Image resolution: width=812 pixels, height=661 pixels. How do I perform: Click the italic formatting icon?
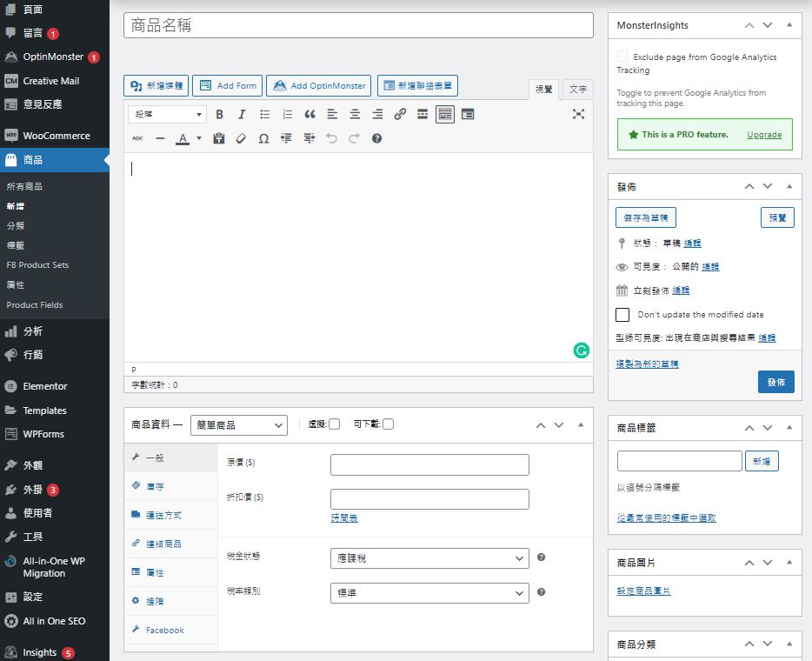pyautogui.click(x=242, y=114)
